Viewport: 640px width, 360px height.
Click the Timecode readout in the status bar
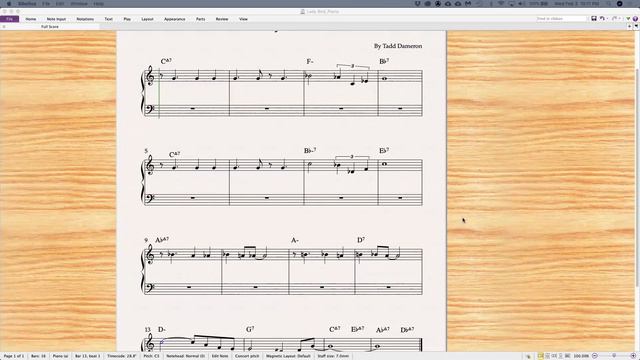[122, 356]
